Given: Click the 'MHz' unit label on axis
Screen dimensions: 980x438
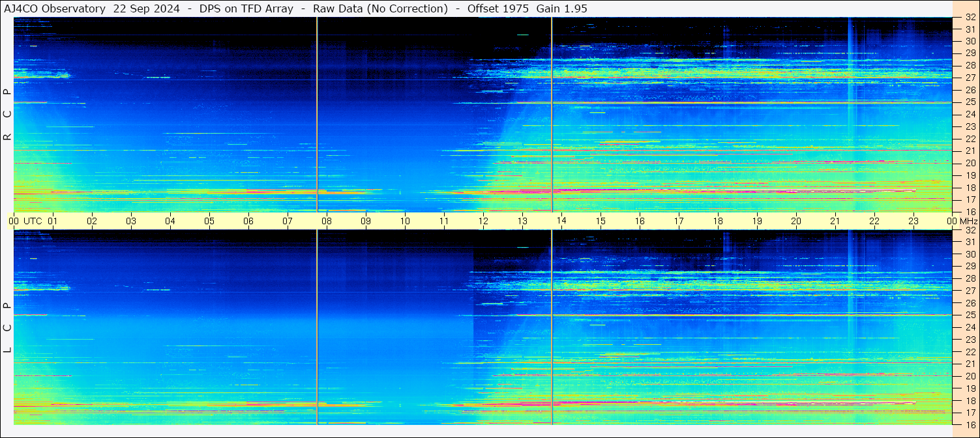Looking at the screenshot, I should tap(968, 221).
